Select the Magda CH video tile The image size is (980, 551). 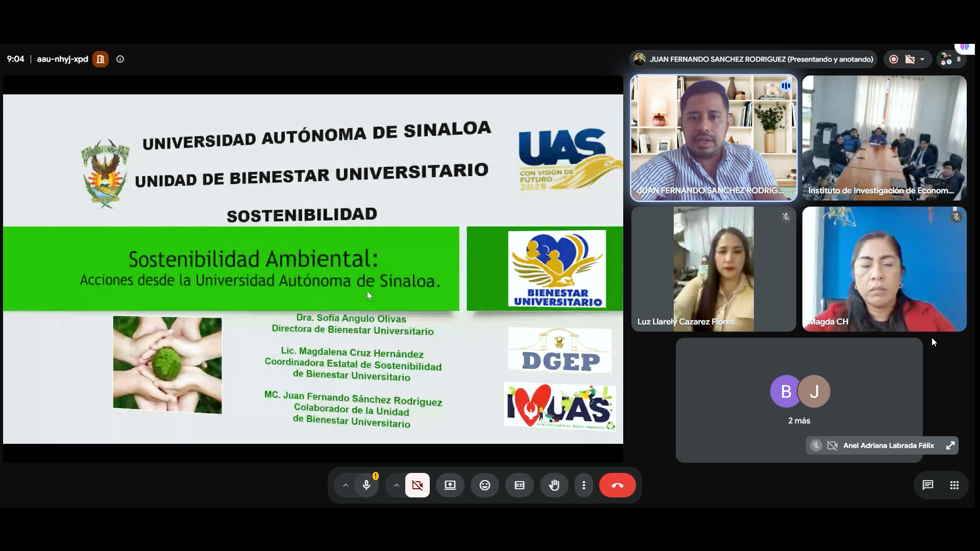885,269
